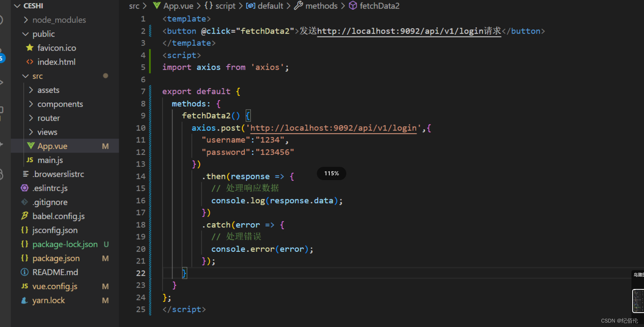
Task: Click the braces icon beside package.json
Action: coord(25,258)
